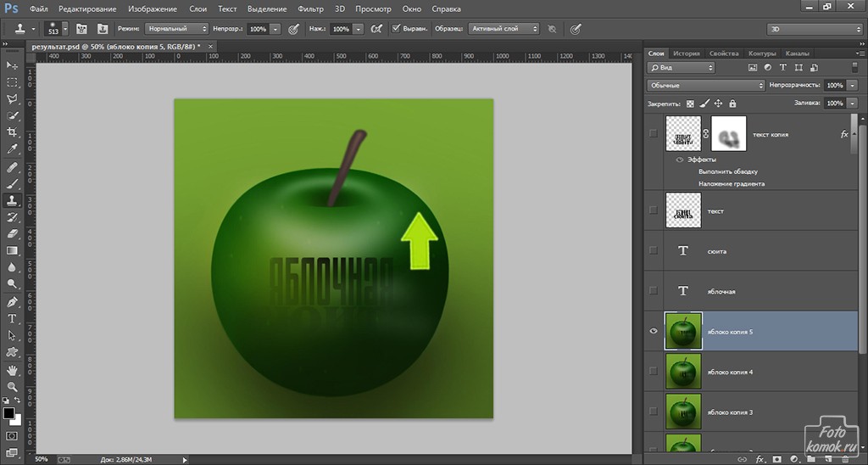Select the Clone Stamp tool in the toolbox
The width and height of the screenshot is (868, 465).
(x=12, y=200)
